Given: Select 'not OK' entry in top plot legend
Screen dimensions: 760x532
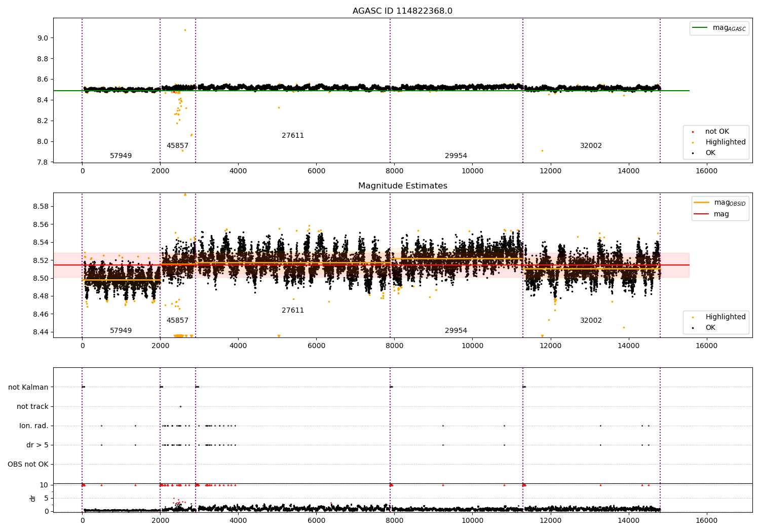Looking at the screenshot, I should [x=717, y=132].
